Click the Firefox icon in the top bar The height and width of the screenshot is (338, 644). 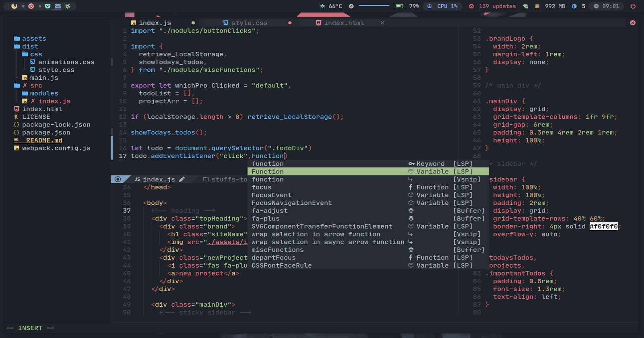pos(14,6)
